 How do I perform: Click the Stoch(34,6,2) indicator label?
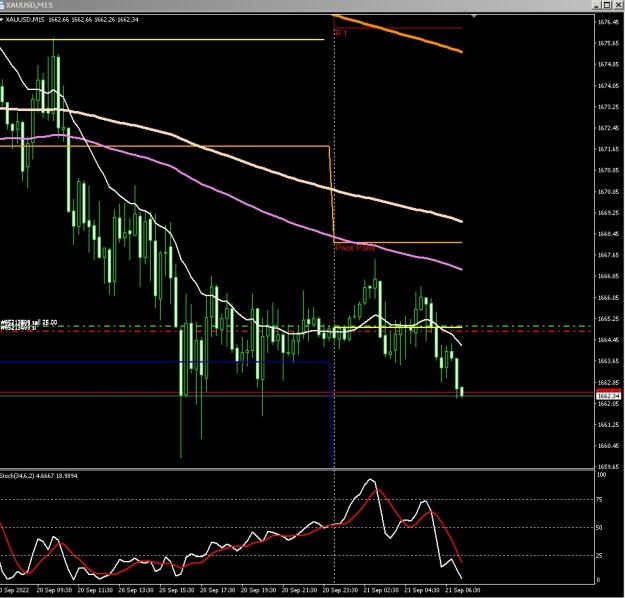[39, 476]
